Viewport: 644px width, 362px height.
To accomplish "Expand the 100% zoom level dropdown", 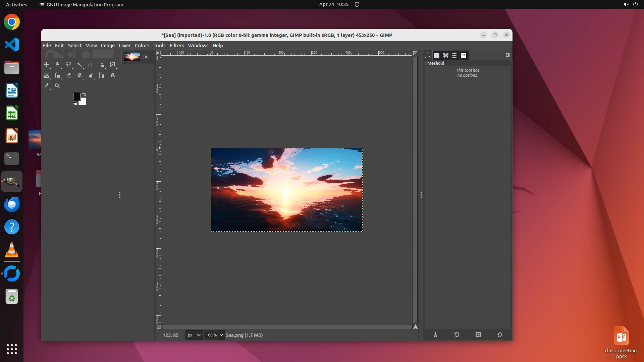I will click(221, 335).
